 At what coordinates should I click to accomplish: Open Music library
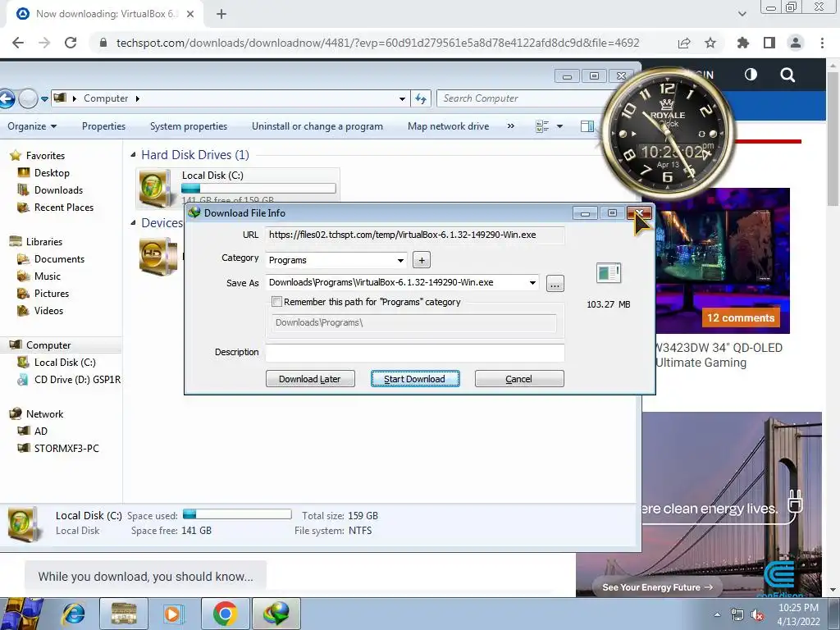coord(47,276)
